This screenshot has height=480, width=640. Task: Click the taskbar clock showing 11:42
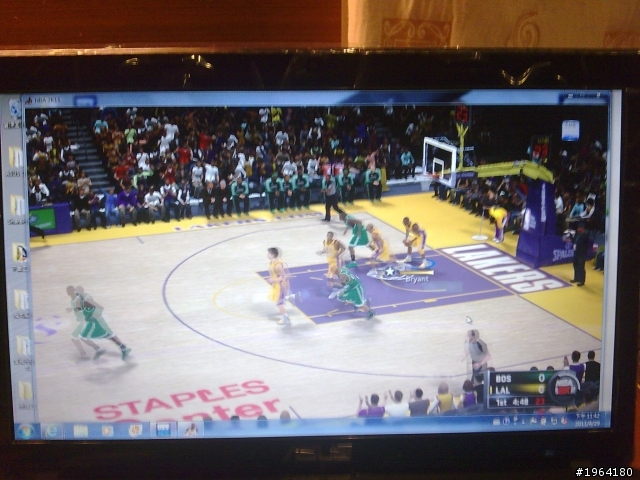(587, 418)
